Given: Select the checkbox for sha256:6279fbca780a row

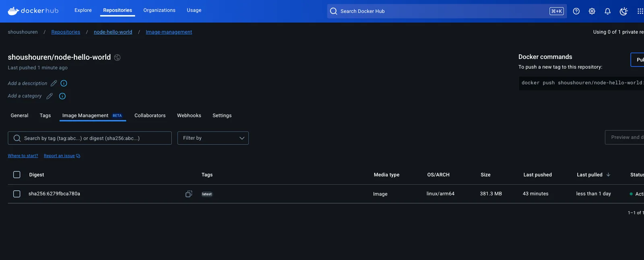Looking at the screenshot, I should (x=17, y=194).
